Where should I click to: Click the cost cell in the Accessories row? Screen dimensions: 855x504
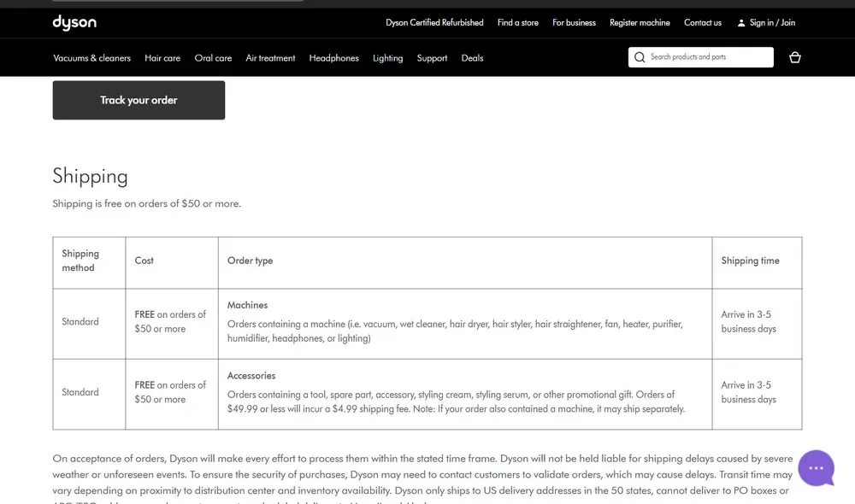coord(170,392)
